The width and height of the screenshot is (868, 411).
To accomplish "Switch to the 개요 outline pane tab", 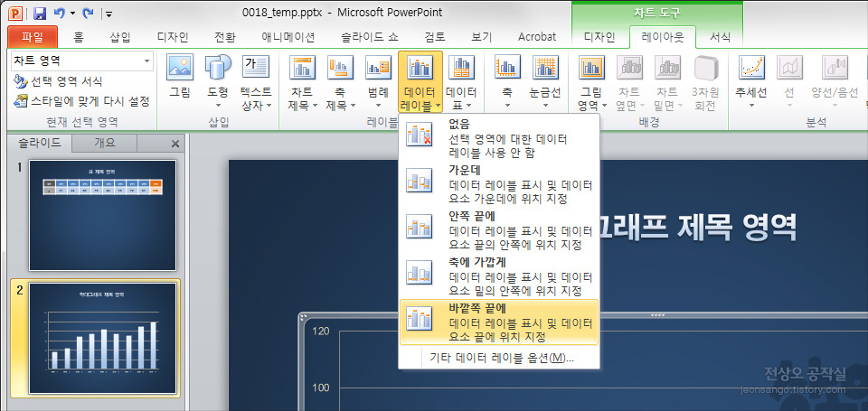I will (104, 144).
